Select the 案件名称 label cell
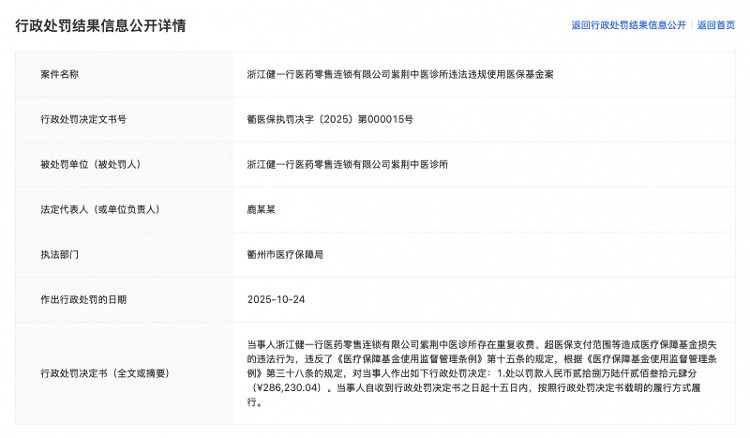 point(60,74)
